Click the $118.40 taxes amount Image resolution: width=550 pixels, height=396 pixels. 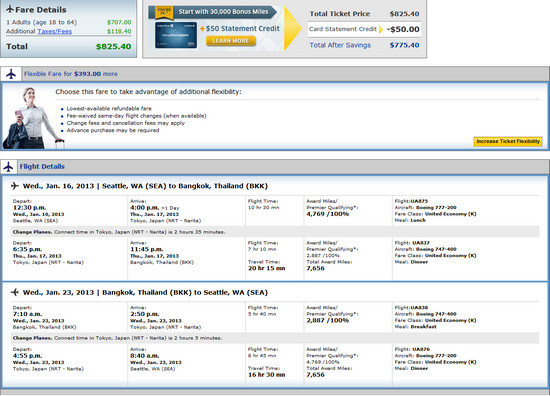click(119, 32)
